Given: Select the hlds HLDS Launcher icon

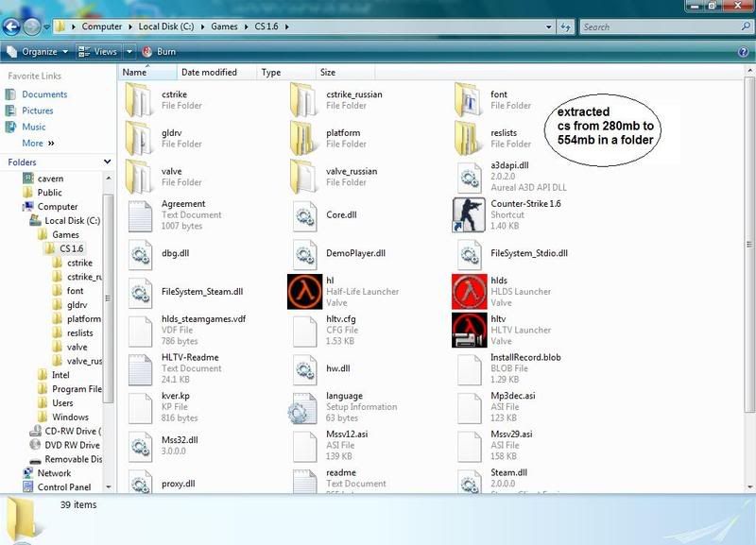Looking at the screenshot, I should click(x=469, y=291).
